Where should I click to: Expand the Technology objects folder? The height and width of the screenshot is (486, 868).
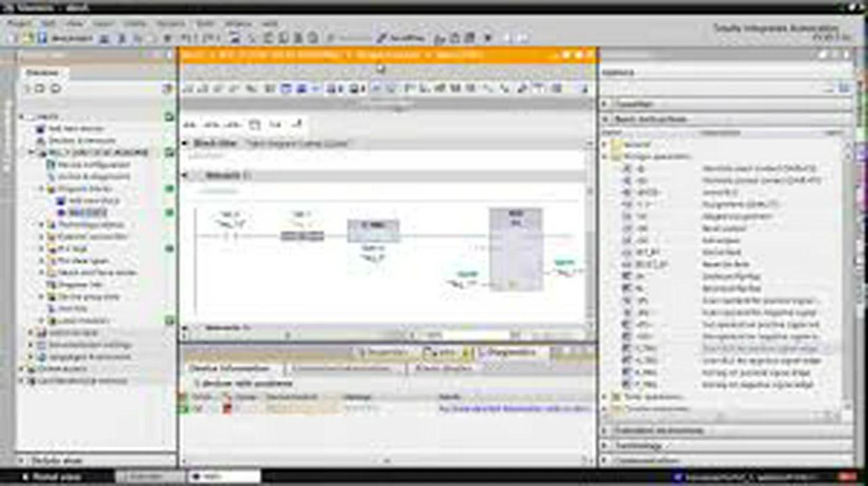pos(41,224)
